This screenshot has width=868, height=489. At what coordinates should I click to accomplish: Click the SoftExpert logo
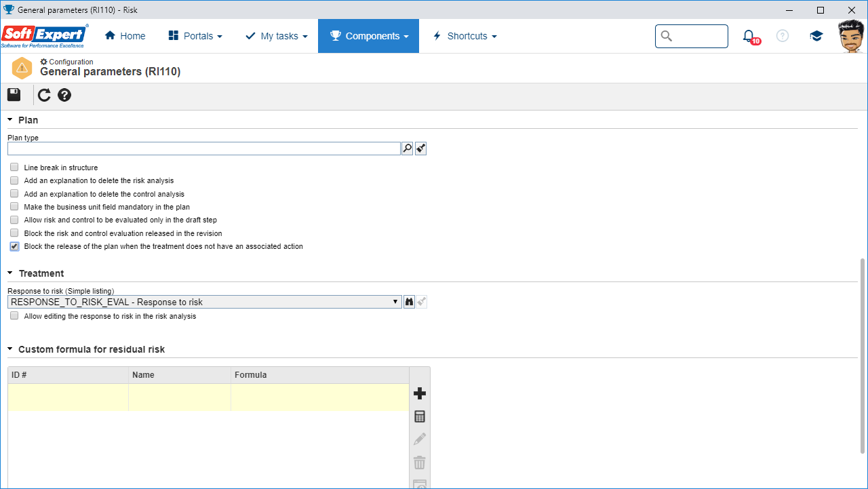click(x=44, y=36)
